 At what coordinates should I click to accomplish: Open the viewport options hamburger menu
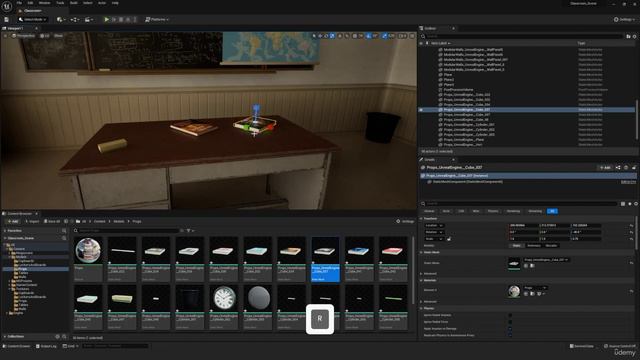point(5,36)
